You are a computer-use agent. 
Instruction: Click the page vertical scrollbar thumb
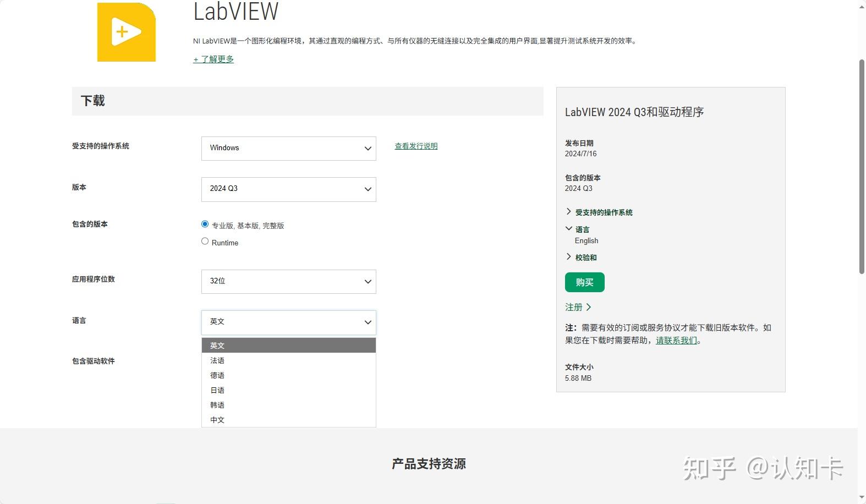coord(862,166)
